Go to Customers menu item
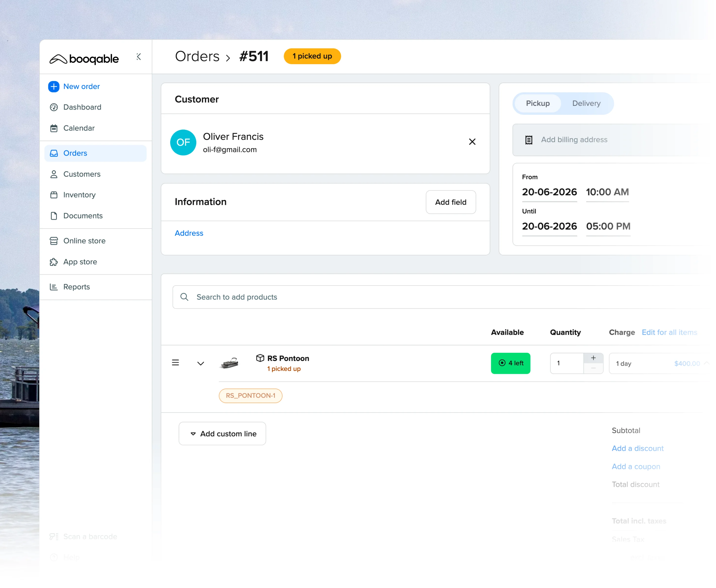This screenshot has height=588, width=716. coord(82,174)
